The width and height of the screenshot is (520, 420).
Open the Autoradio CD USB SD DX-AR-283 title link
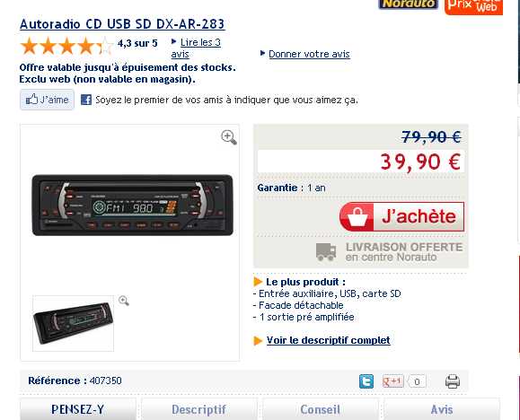(x=122, y=24)
